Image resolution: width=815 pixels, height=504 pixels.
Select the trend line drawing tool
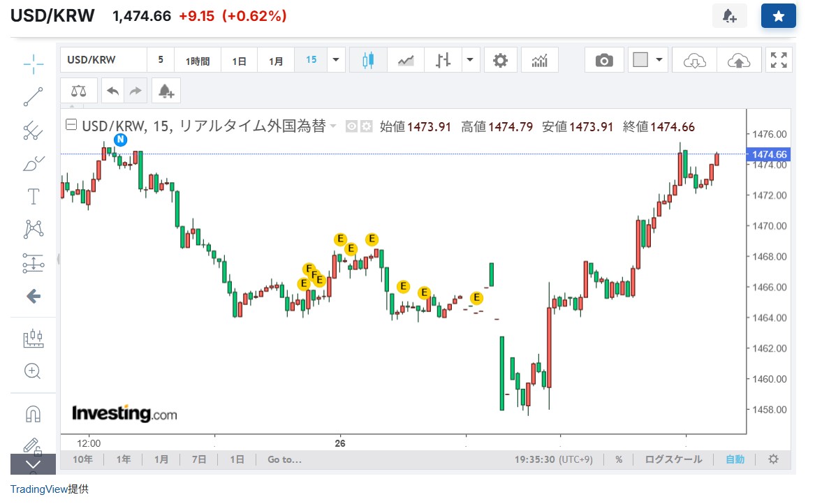(33, 97)
